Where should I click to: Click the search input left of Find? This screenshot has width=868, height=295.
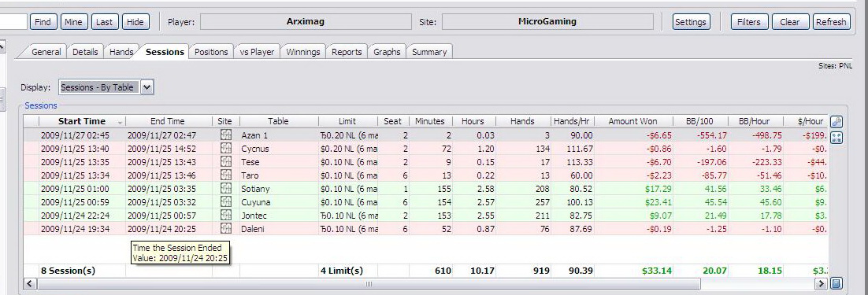click(13, 22)
